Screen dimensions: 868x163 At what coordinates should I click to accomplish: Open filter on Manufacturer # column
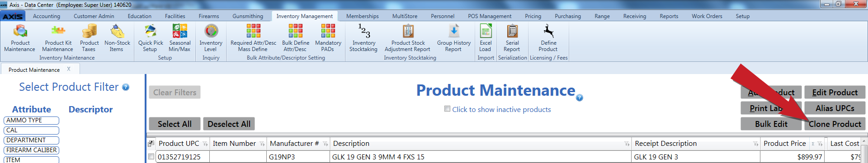(325, 144)
